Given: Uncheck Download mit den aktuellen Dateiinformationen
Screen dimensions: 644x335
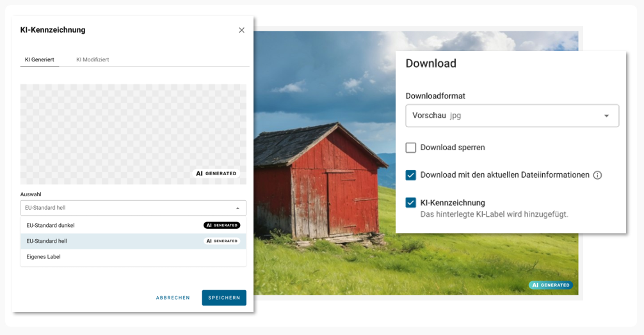Looking at the screenshot, I should click(411, 175).
